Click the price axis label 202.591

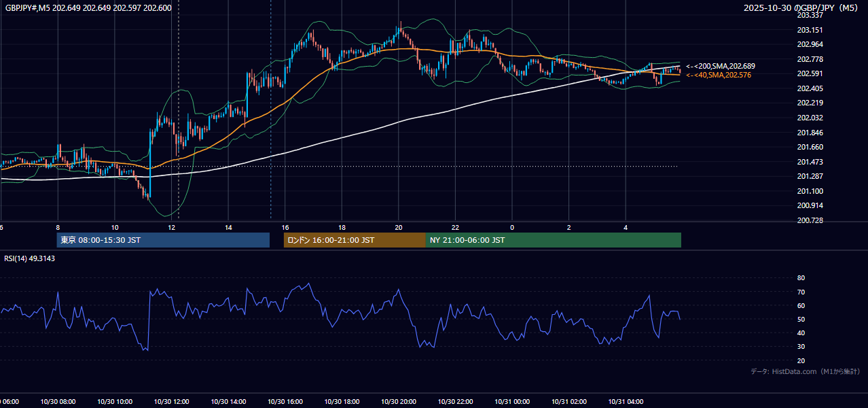tap(810, 73)
